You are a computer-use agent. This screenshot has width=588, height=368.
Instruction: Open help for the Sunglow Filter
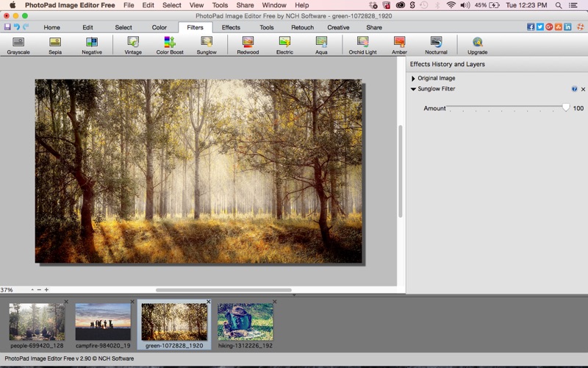(575, 89)
